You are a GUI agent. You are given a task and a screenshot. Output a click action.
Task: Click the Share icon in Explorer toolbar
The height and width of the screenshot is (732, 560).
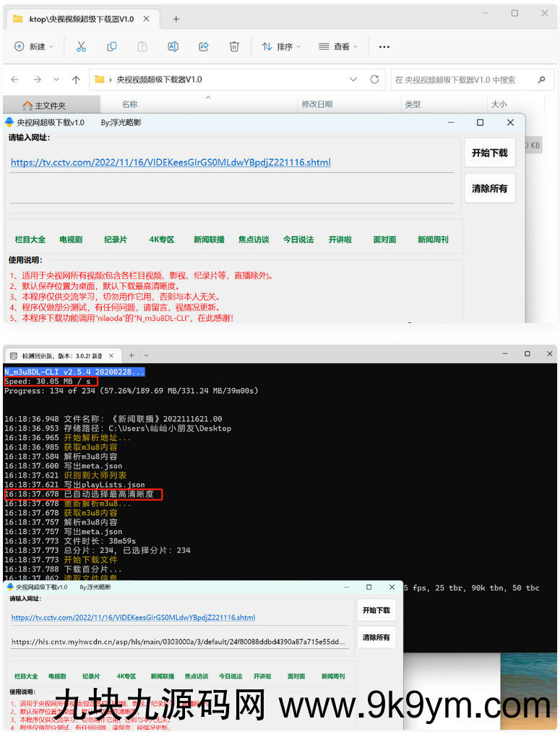(x=204, y=47)
